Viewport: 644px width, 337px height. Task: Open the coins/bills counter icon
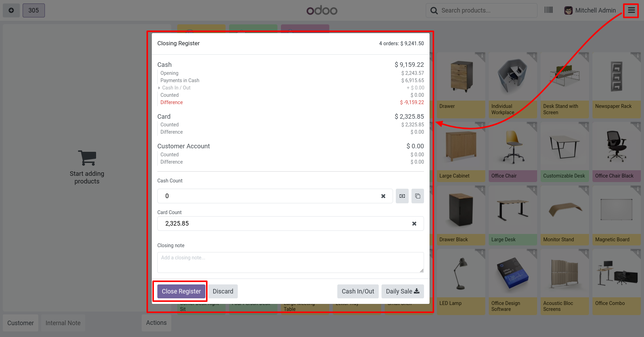pyautogui.click(x=402, y=196)
